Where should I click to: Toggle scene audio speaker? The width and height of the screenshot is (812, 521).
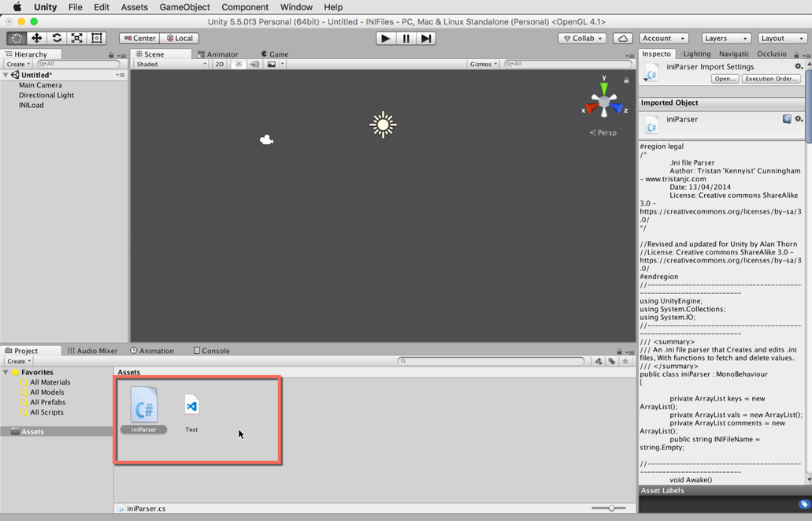(255, 65)
